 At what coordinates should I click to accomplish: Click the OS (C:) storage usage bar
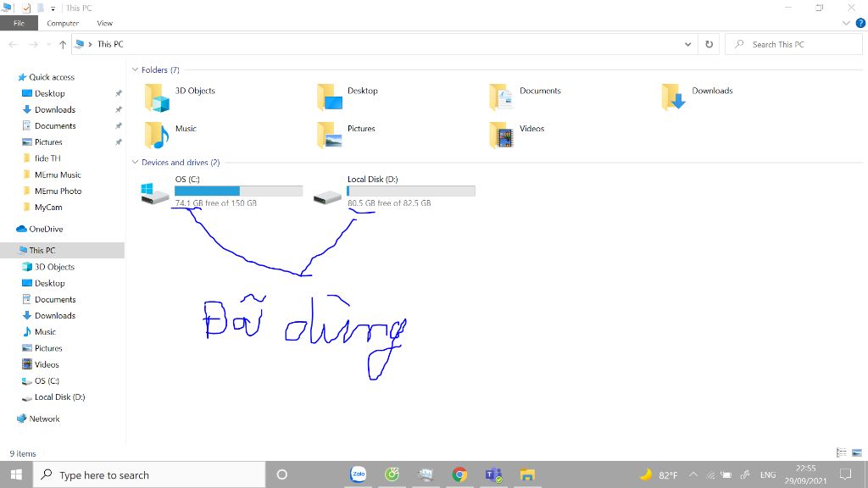pyautogui.click(x=238, y=191)
